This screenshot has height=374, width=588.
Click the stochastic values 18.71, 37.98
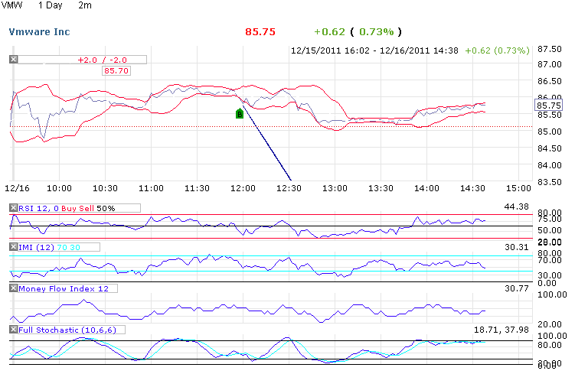tap(501, 330)
